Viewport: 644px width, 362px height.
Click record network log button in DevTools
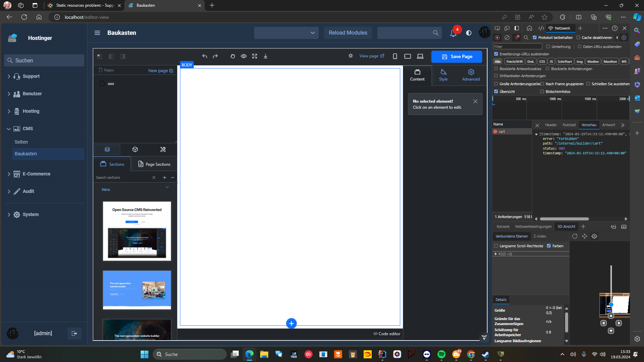pos(497,38)
